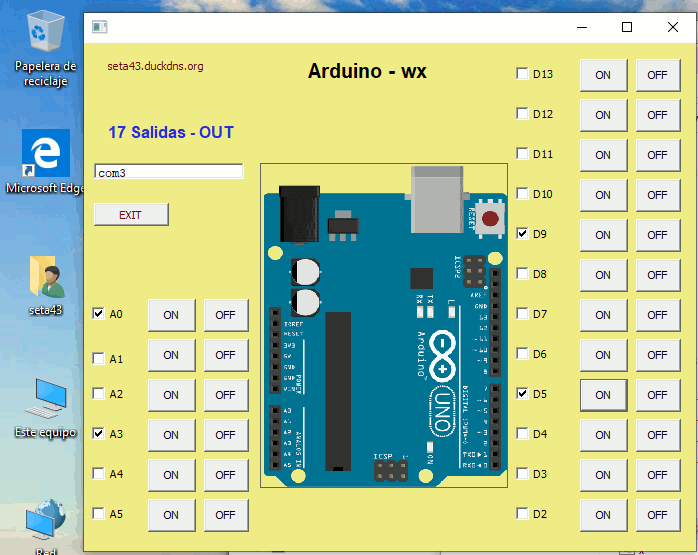Check the D6 checkbox
This screenshot has width=698, height=555.
pyautogui.click(x=522, y=354)
